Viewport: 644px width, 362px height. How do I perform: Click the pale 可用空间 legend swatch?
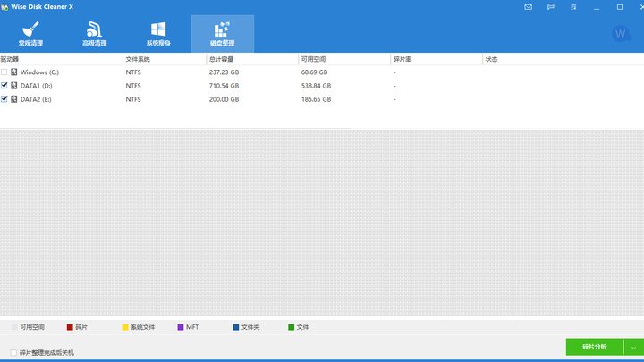coord(14,327)
